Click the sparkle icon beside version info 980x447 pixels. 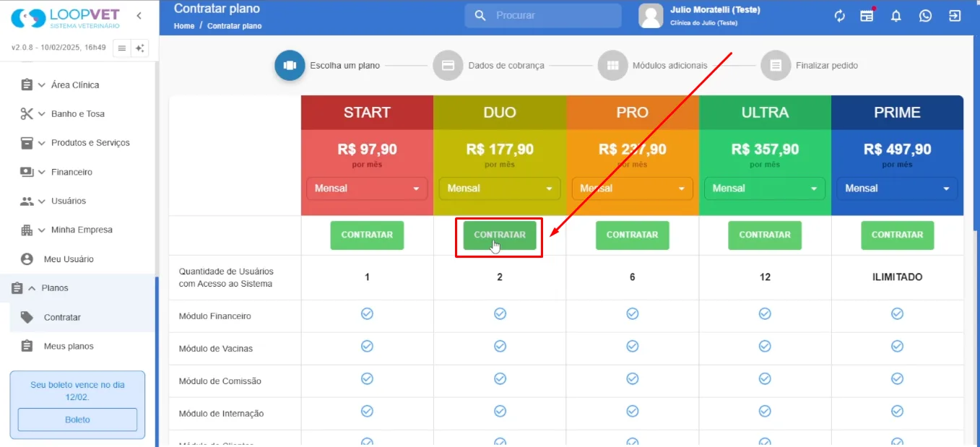coord(140,48)
